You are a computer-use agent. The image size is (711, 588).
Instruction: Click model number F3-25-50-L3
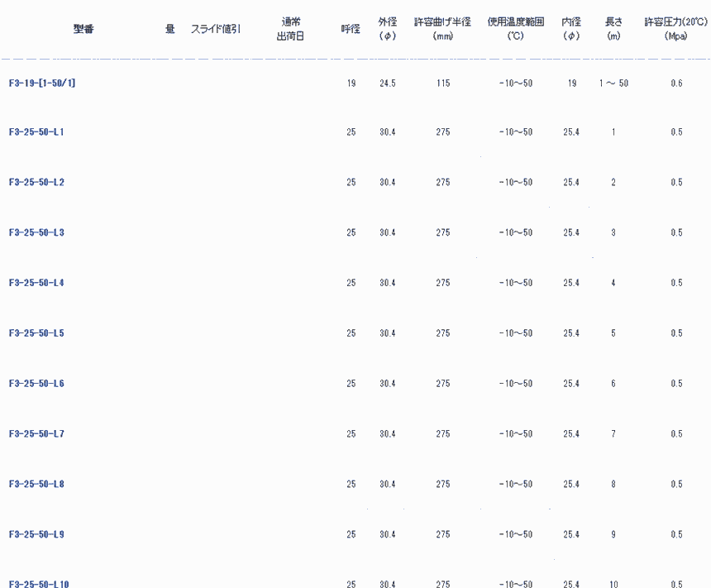pyautogui.click(x=36, y=233)
